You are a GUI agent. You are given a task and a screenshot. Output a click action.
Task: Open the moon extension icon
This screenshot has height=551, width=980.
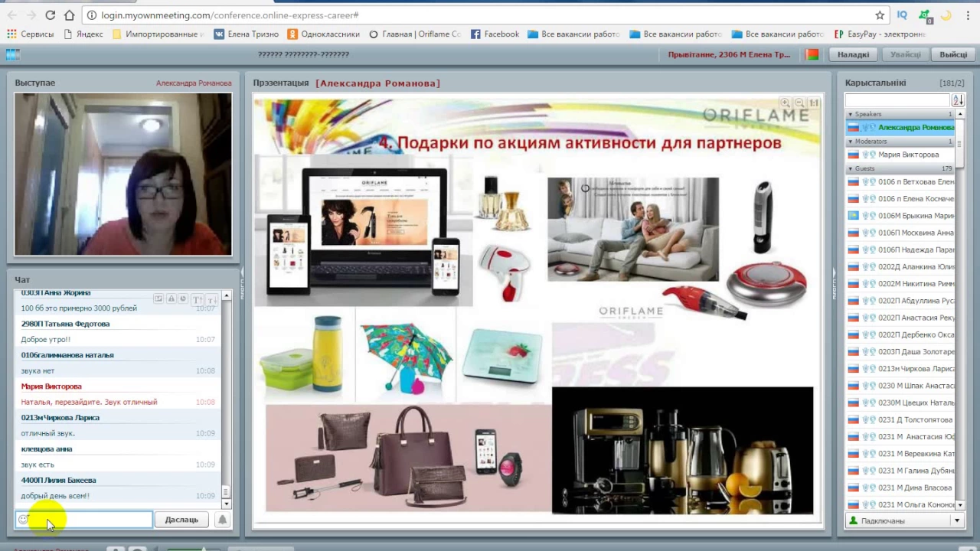(946, 15)
